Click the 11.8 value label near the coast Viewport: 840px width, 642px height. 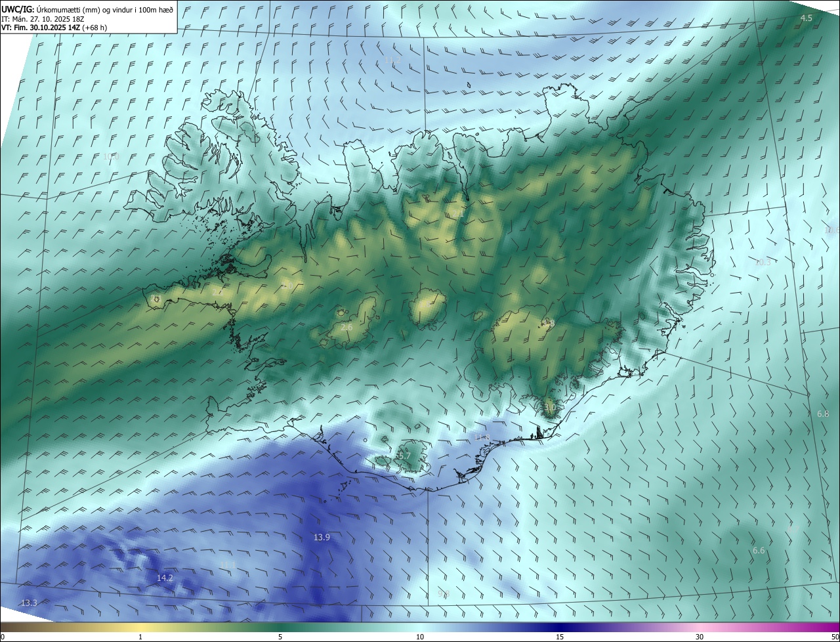[482, 437]
